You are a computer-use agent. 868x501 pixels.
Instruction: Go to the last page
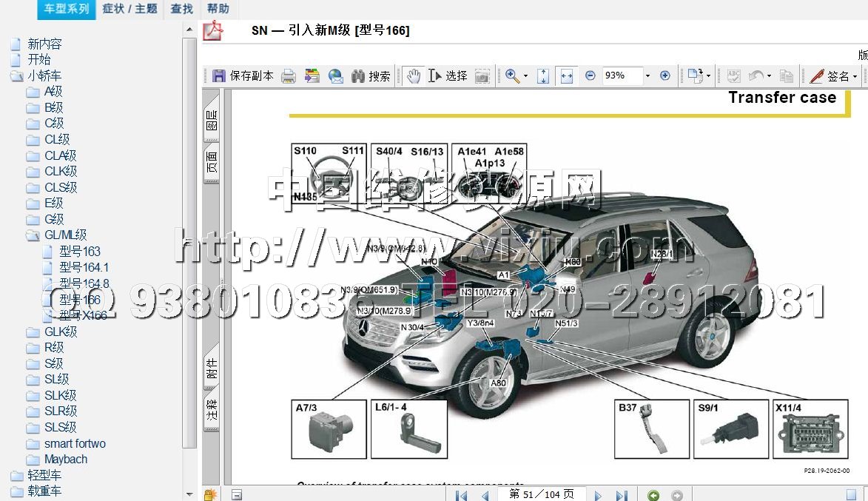tap(622, 495)
